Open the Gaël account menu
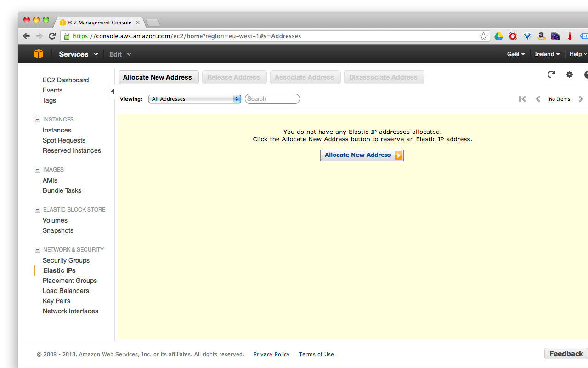The width and height of the screenshot is (588, 368). (x=515, y=54)
